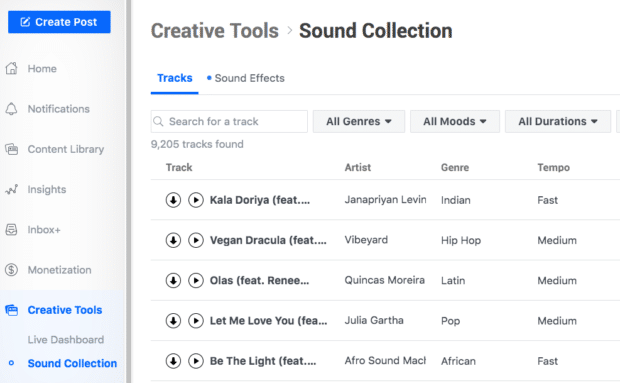Image resolution: width=620 pixels, height=383 pixels.
Task: Switch to the Tracks tab
Action: pyautogui.click(x=174, y=78)
